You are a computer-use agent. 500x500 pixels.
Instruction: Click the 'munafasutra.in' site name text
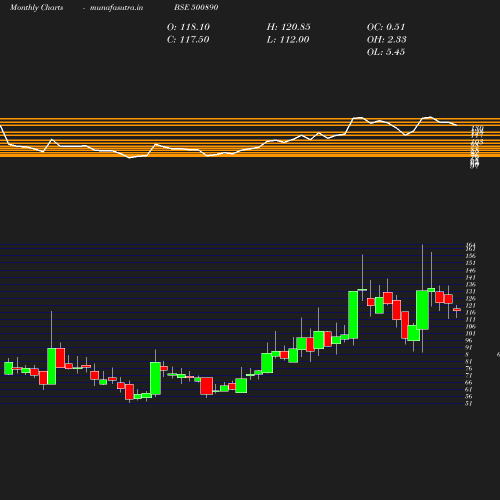click(116, 8)
